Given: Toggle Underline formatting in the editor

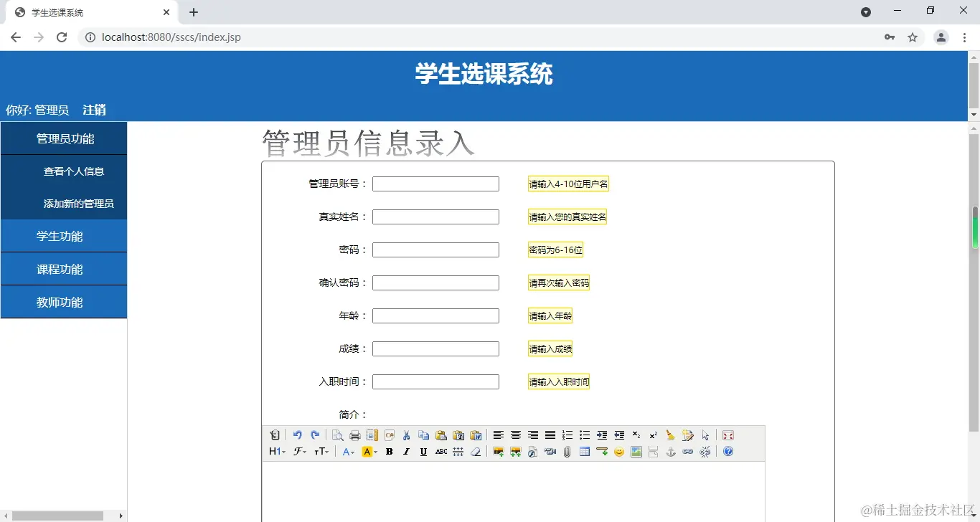Looking at the screenshot, I should (423, 452).
